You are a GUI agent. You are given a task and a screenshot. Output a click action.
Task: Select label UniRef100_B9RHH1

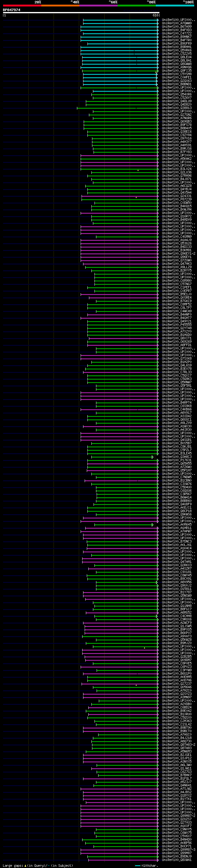coord(176,47)
